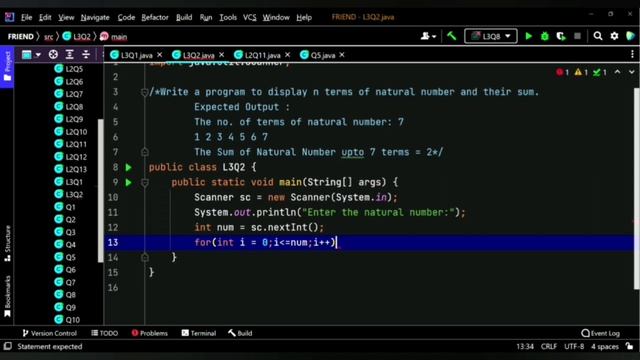
Task: Click the Stop square icon
Action: pyautogui.click(x=577, y=36)
